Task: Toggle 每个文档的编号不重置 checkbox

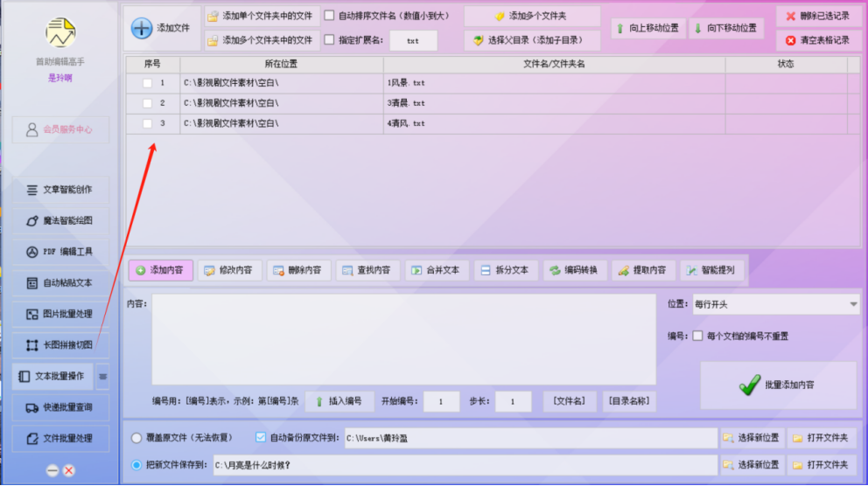Action: point(697,337)
